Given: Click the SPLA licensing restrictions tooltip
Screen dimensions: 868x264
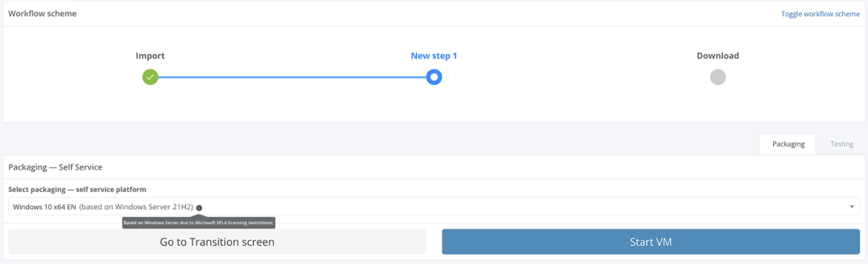Looking at the screenshot, I should click(x=199, y=223).
